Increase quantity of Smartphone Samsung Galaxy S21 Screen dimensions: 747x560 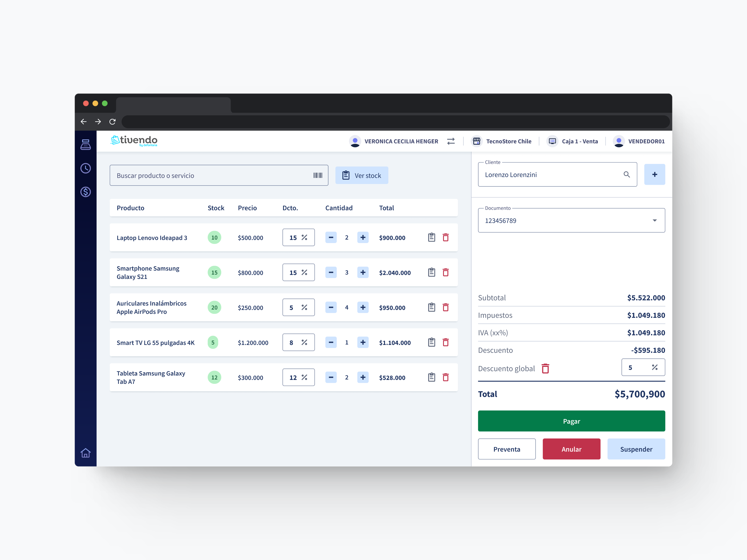point(363,272)
